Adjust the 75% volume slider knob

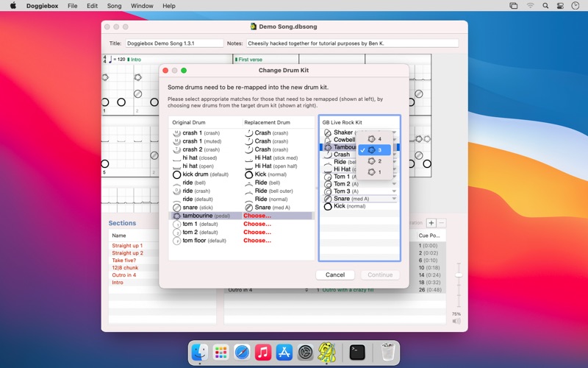458,275
